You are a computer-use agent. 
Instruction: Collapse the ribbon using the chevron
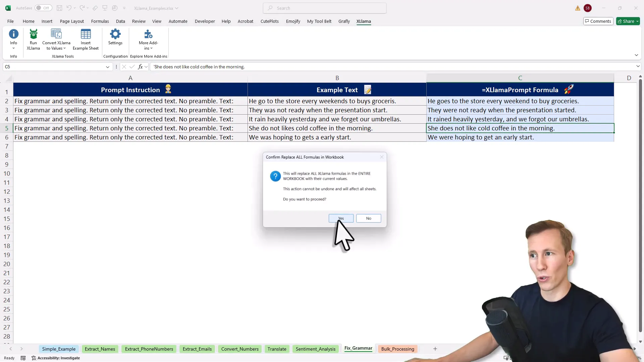636,55
